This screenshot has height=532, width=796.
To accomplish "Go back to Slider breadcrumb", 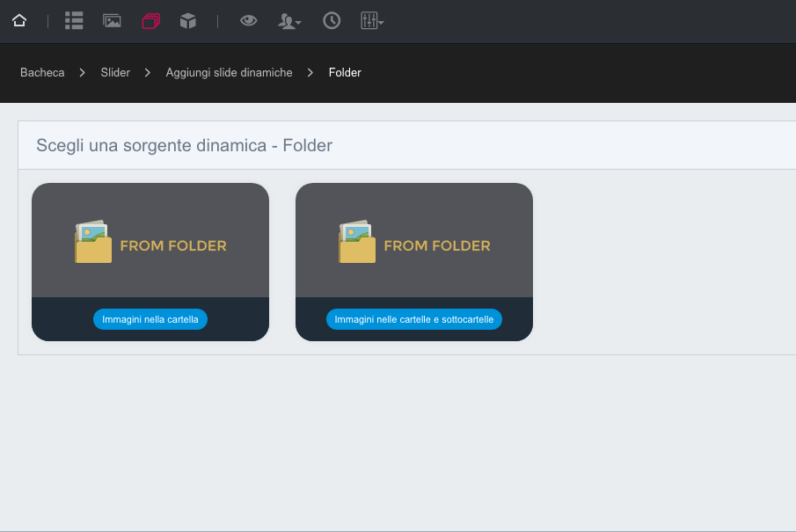I will click(115, 73).
